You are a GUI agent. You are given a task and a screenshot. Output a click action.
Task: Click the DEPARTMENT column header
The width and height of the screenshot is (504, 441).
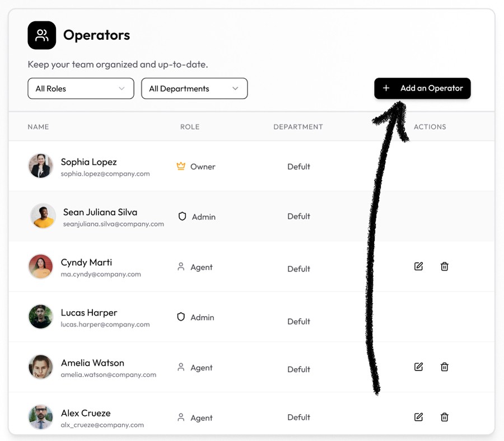298,127
